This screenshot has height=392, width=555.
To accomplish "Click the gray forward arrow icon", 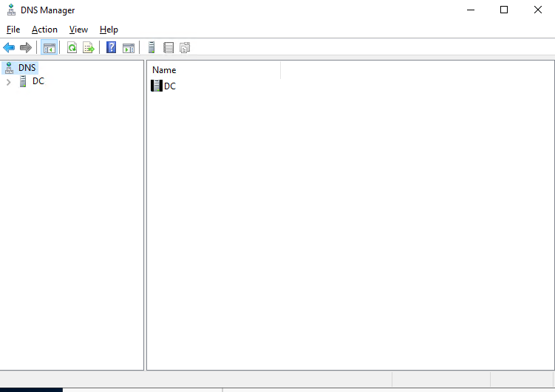I will (25, 47).
